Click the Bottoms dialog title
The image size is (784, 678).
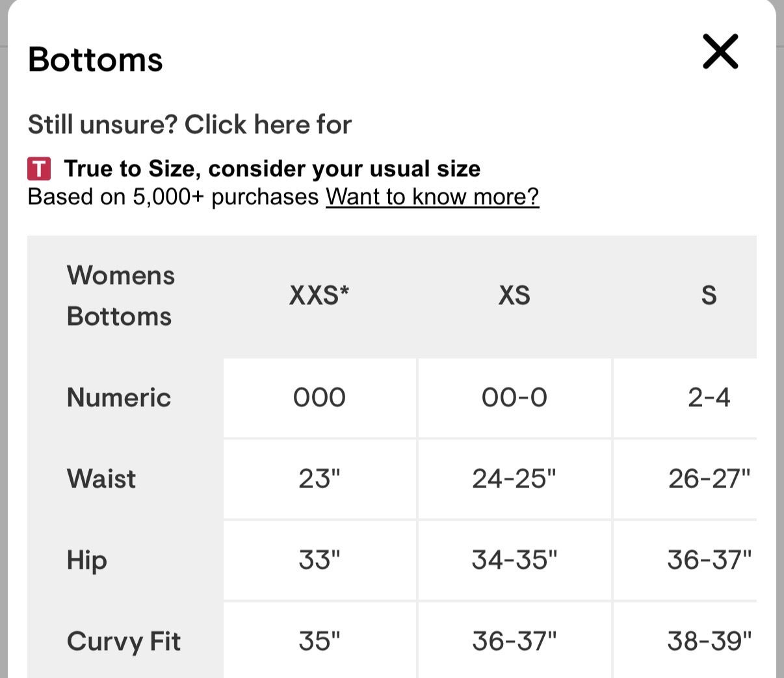click(x=96, y=59)
